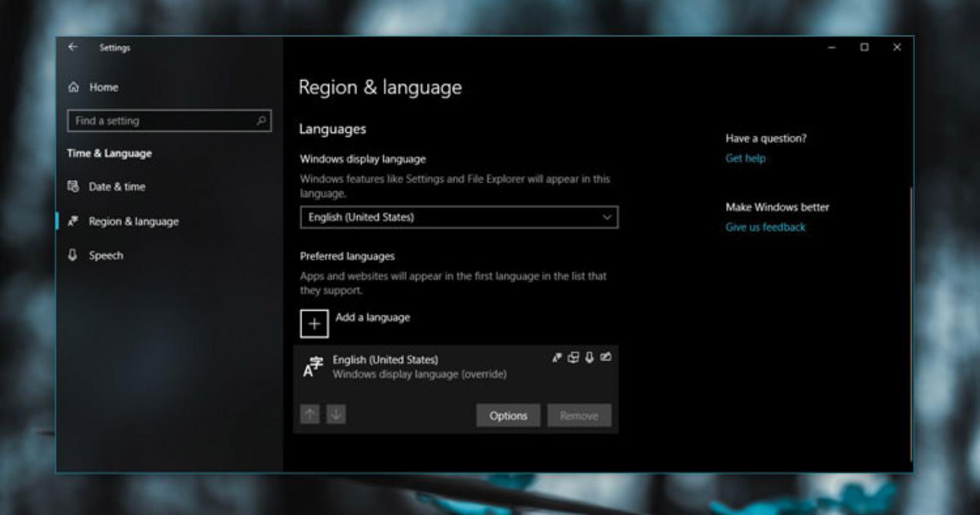Focus the Find a setting search box
This screenshot has width=980, height=515.
pyautogui.click(x=169, y=121)
